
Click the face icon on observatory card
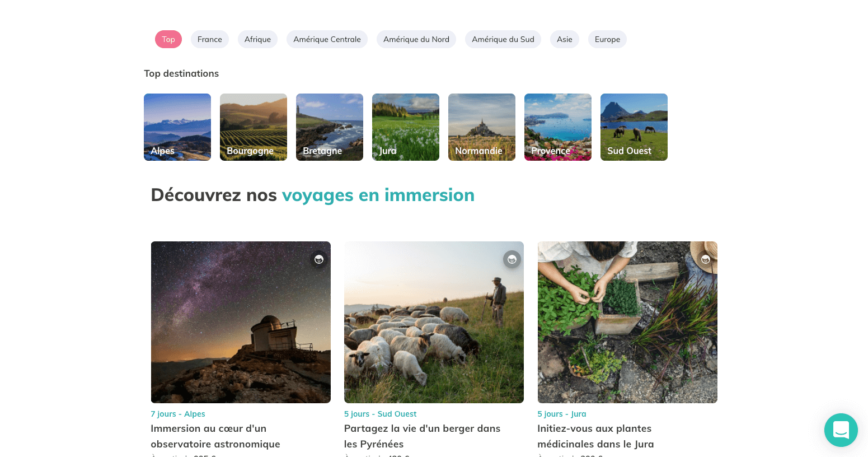[319, 259]
